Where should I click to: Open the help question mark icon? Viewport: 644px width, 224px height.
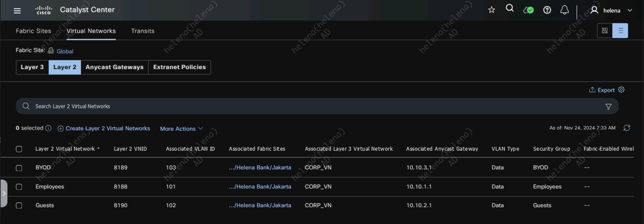click(x=547, y=10)
